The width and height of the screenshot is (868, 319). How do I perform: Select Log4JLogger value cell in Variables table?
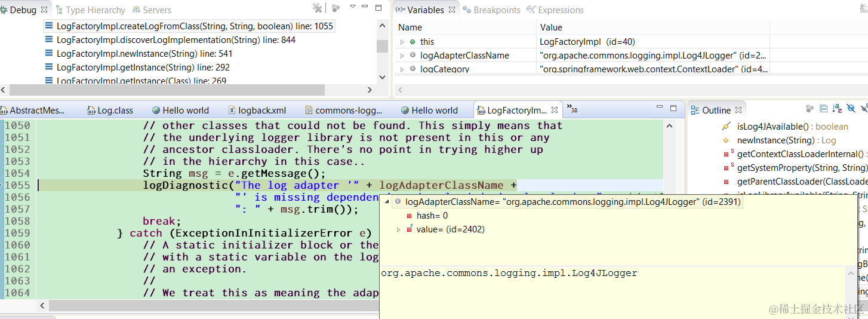click(652, 56)
